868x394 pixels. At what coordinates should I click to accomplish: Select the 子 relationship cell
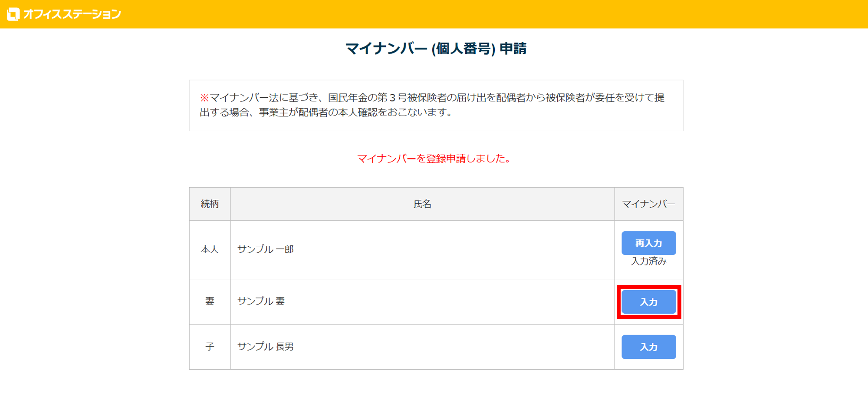click(210, 347)
